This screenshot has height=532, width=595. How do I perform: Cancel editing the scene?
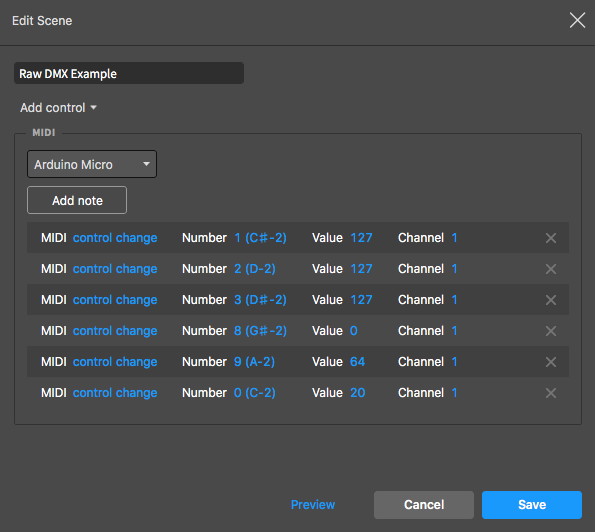click(x=424, y=505)
